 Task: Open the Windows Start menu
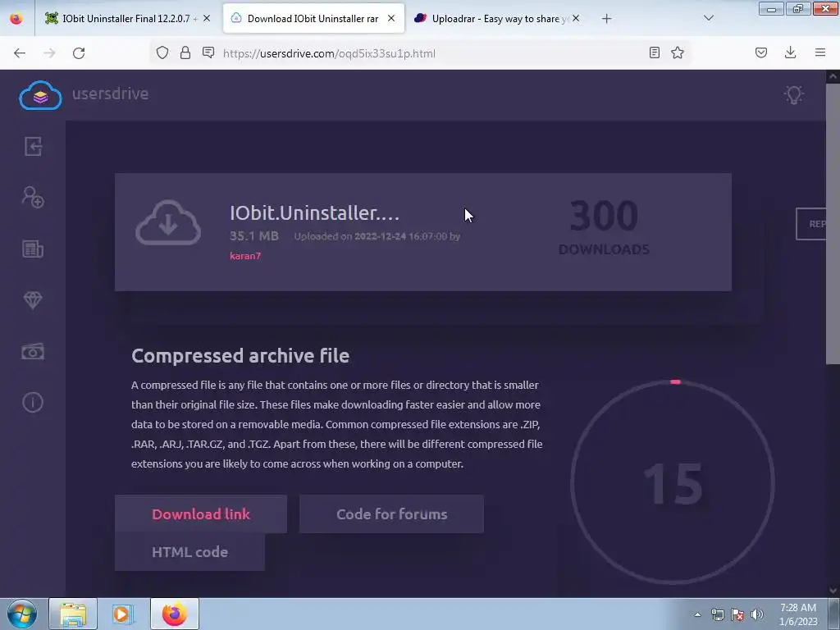[21, 614]
